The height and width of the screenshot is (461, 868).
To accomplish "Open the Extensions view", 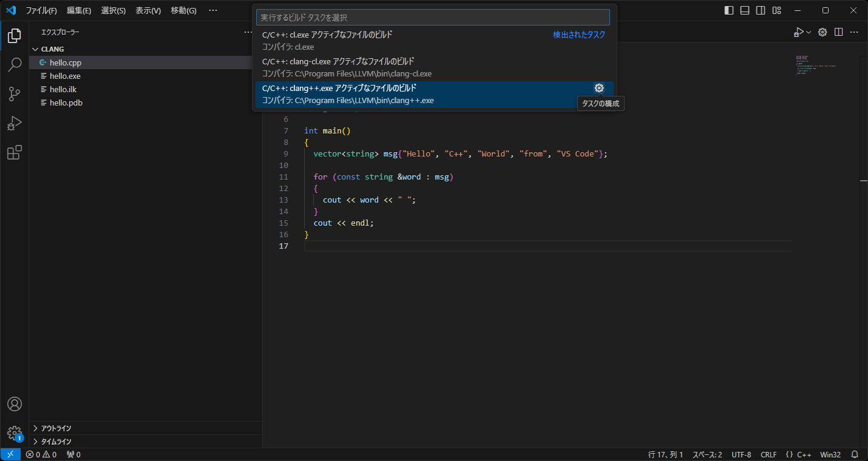I will point(15,152).
